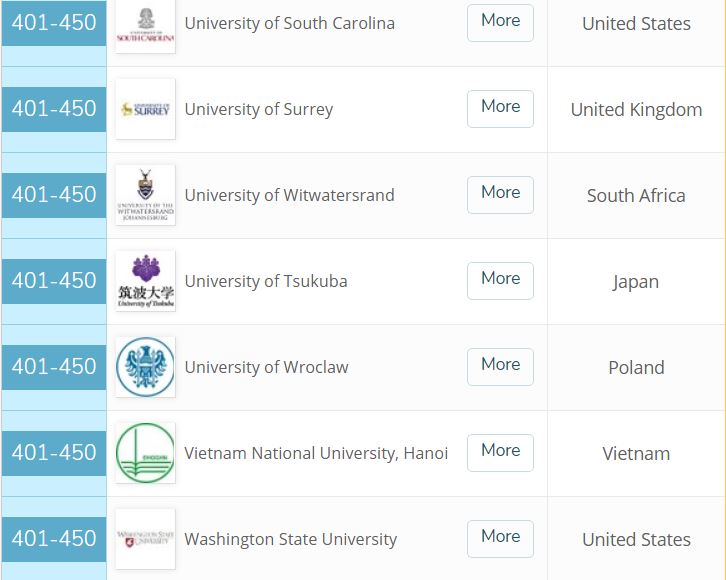Viewport: 726px width, 580px height.
Task: Click the Vietnam National University green logo
Action: (145, 453)
